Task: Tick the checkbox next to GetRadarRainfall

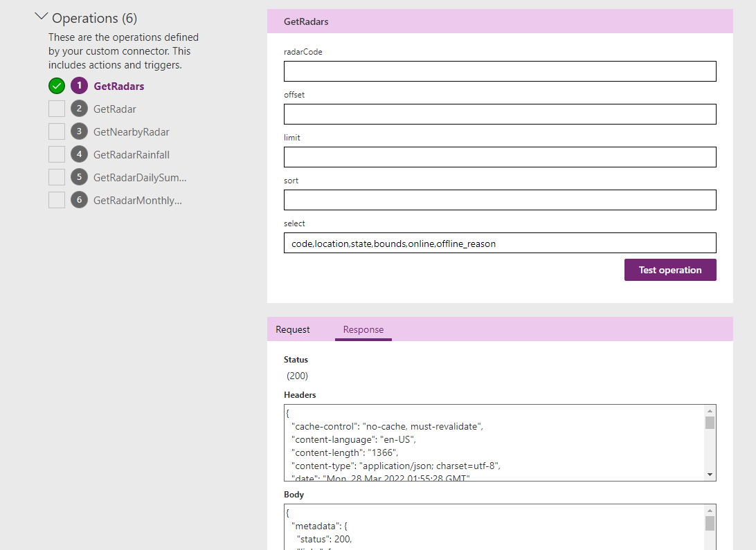Action: tap(57, 154)
